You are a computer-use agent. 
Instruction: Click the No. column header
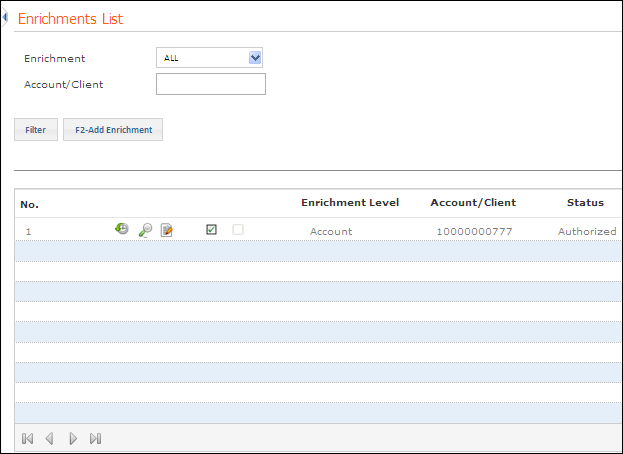[29, 204]
